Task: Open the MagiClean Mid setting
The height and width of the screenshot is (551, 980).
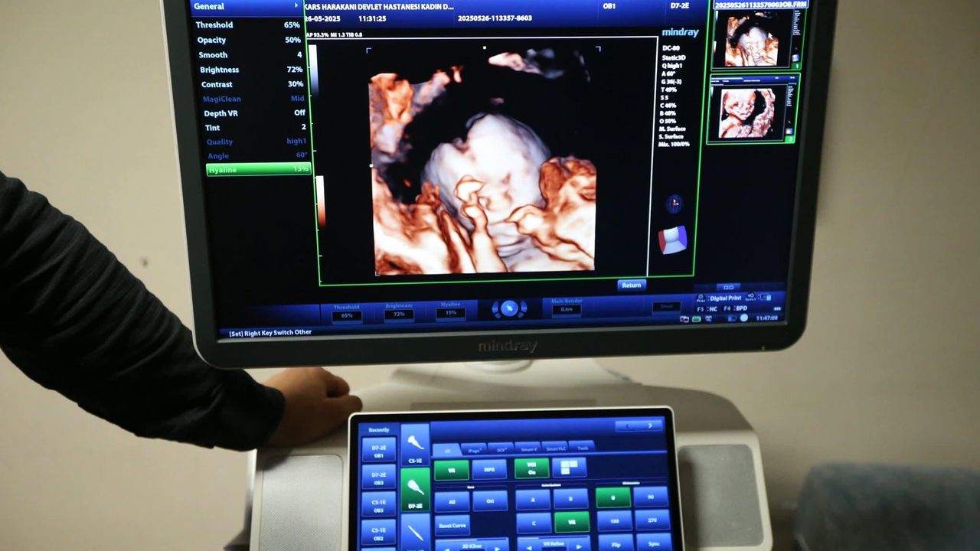Action: (x=253, y=99)
